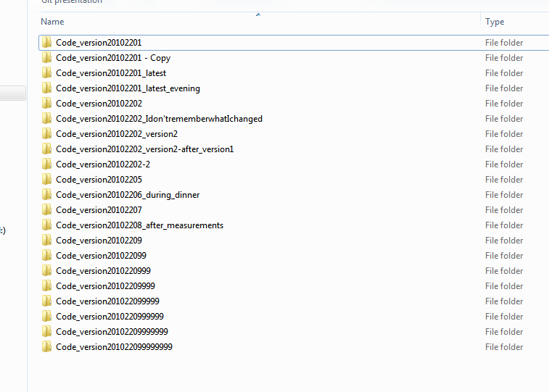This screenshot has width=549, height=392.
Task: Select folder name Code_version20102202_version2
Action: [117, 134]
